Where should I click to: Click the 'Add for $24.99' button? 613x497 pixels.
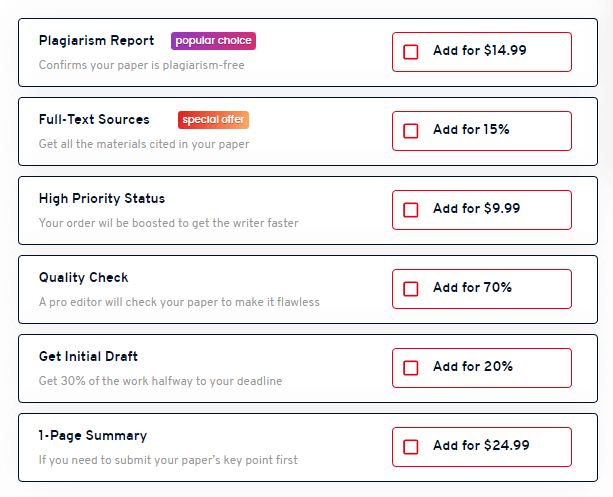(x=482, y=447)
